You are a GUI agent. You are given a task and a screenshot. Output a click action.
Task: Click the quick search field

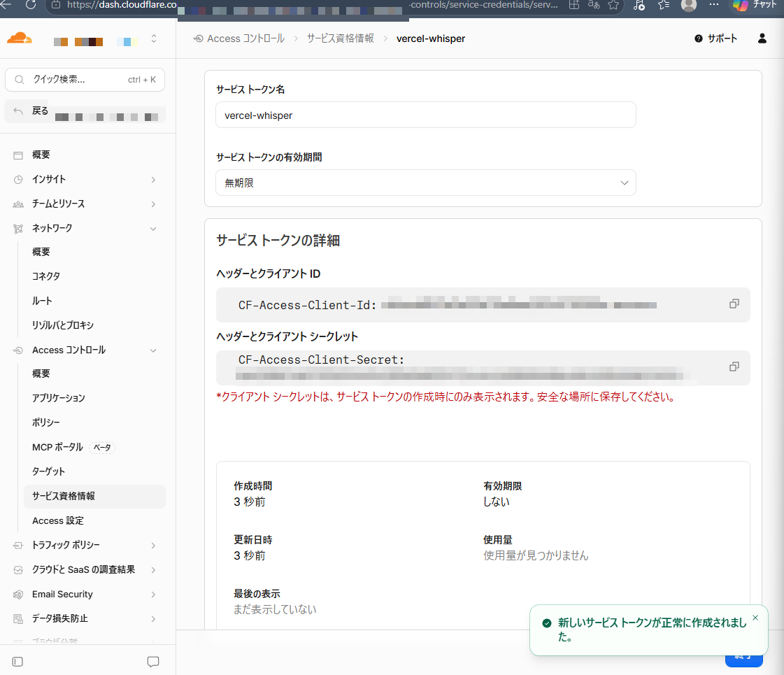point(85,80)
